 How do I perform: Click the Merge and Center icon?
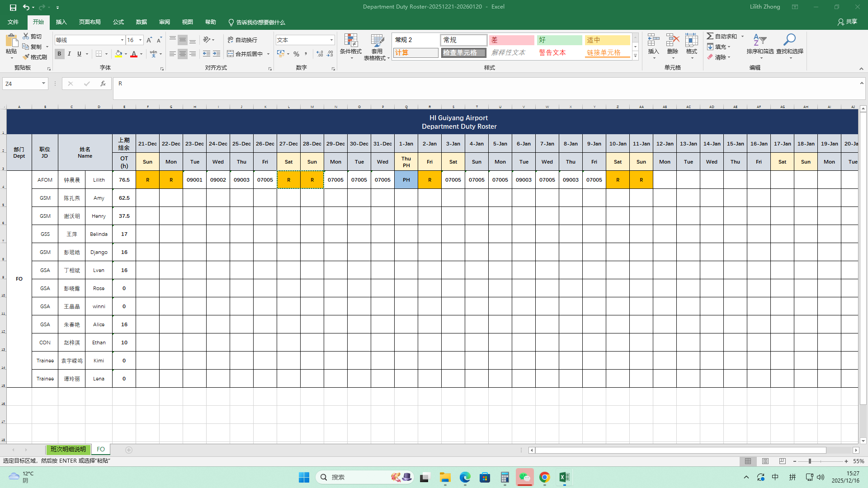click(x=231, y=54)
